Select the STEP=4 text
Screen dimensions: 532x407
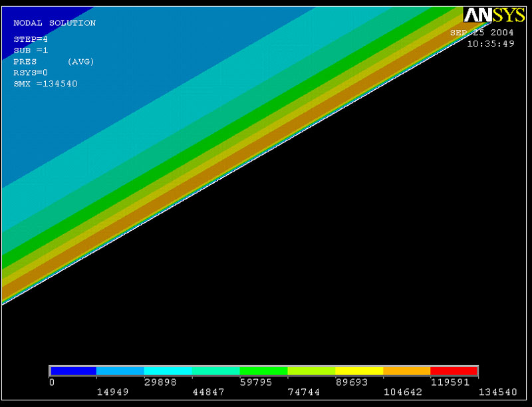31,39
